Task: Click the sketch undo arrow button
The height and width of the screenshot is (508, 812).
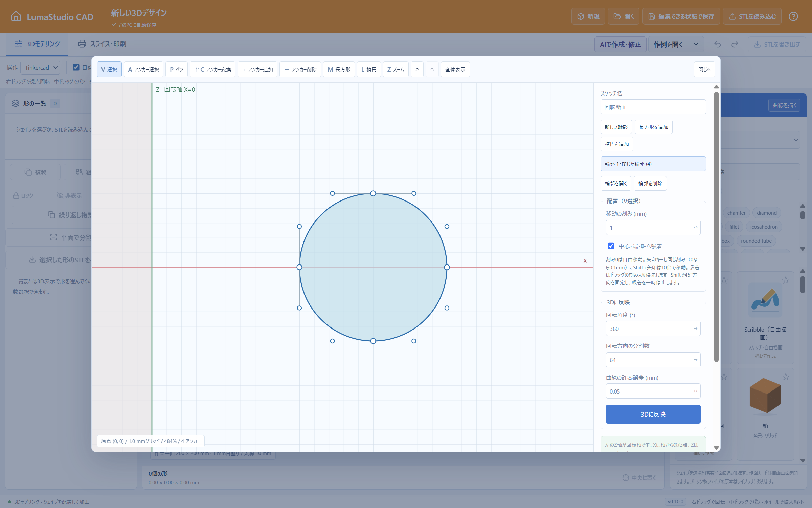Action: (417, 69)
